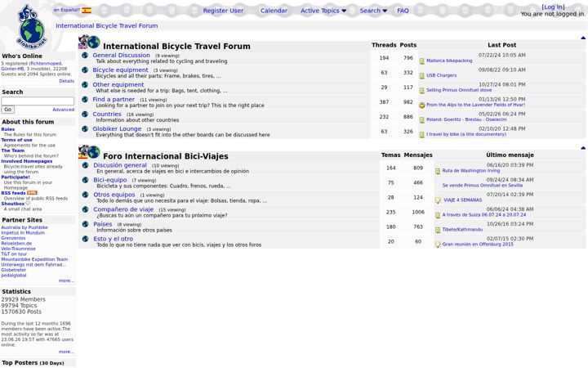Open the FAQ page
588x368 pixels.
click(403, 11)
